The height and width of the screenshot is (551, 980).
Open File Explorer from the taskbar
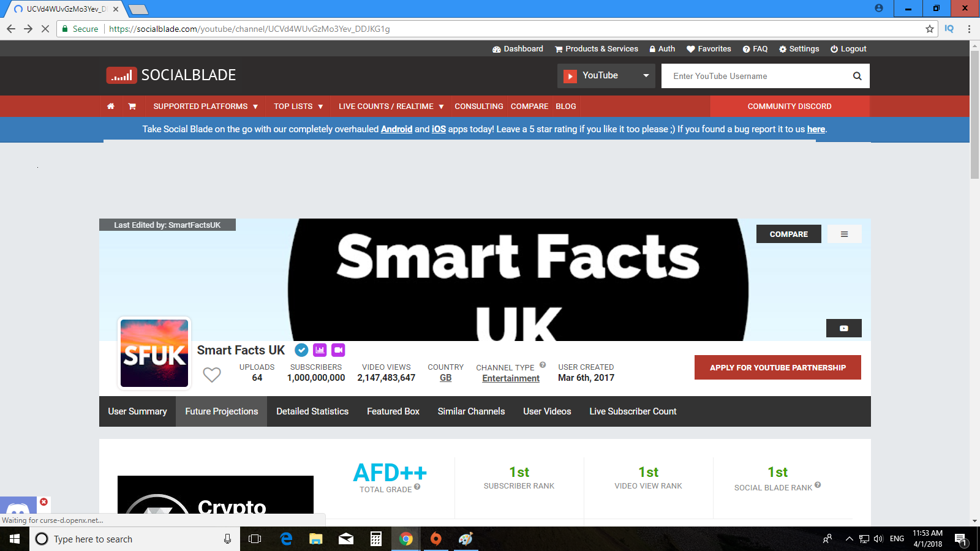315,539
